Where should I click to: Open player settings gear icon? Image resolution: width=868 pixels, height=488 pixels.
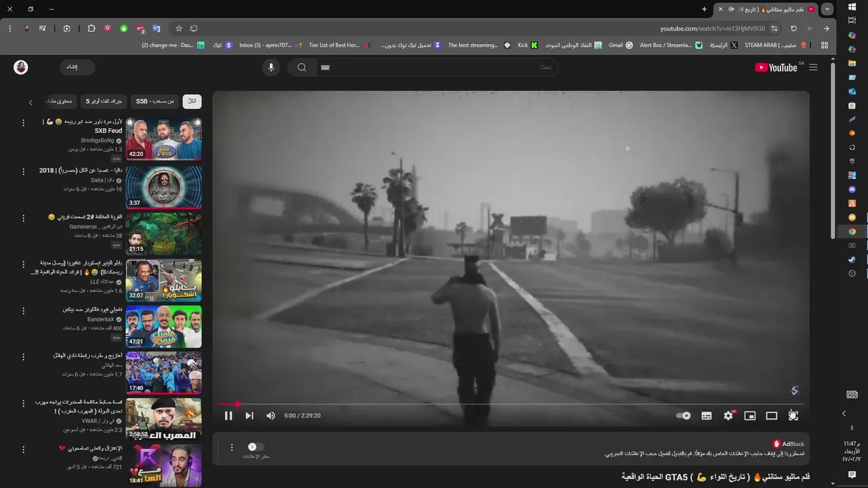[x=728, y=415]
